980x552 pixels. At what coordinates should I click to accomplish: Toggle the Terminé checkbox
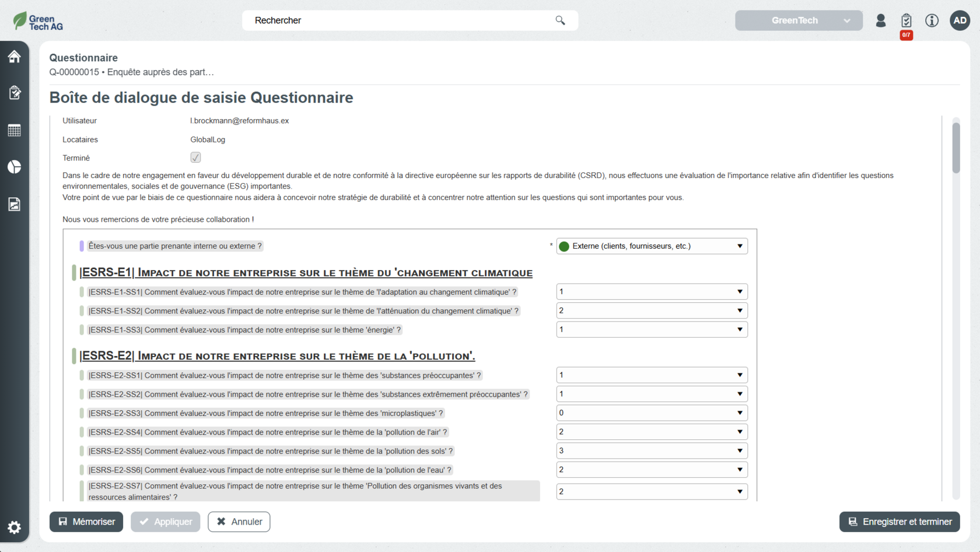coord(195,158)
